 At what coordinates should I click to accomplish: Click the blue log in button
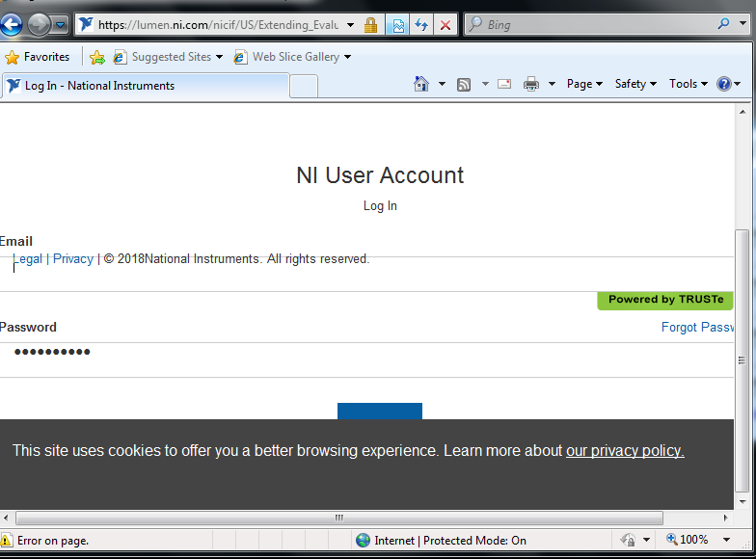coord(380,411)
